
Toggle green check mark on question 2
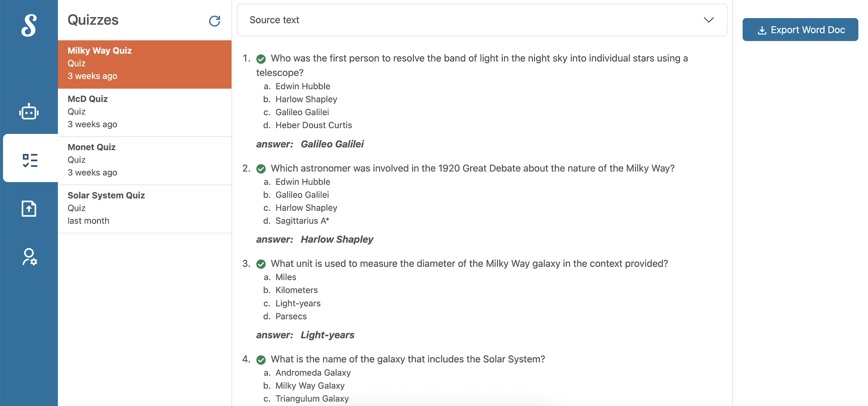tap(261, 169)
